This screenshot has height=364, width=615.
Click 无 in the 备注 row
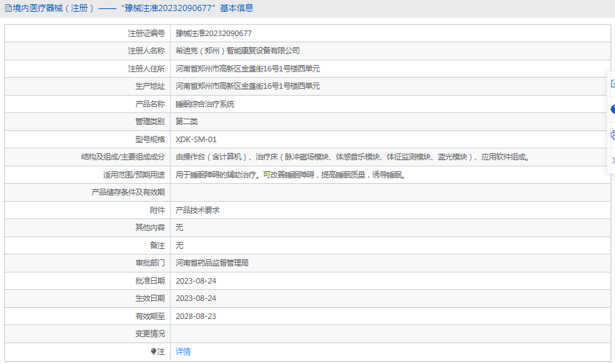tap(180, 245)
